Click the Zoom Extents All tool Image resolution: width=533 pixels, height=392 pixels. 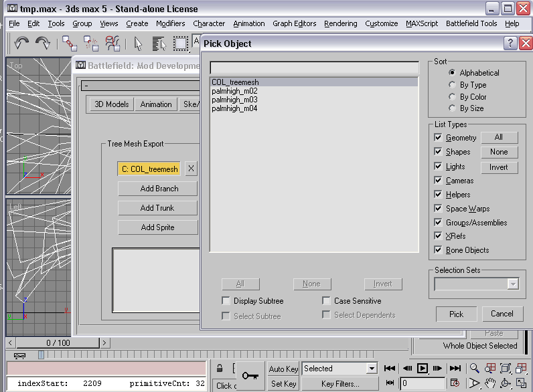tap(521, 368)
